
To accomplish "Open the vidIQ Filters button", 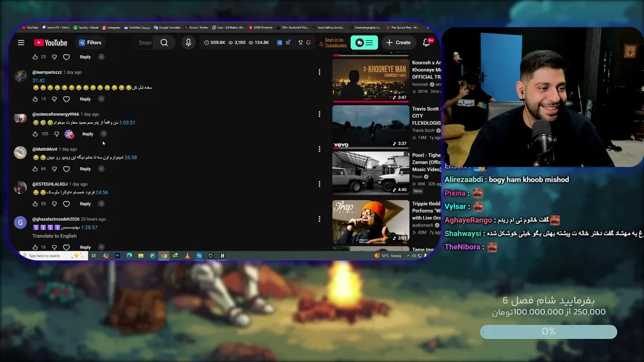I will 90,43.
